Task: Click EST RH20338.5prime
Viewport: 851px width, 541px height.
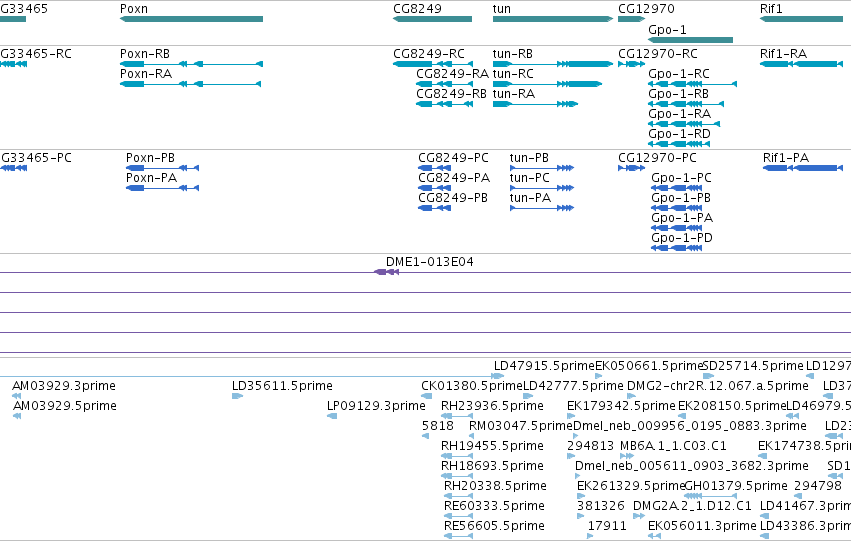Action: [x=458, y=496]
